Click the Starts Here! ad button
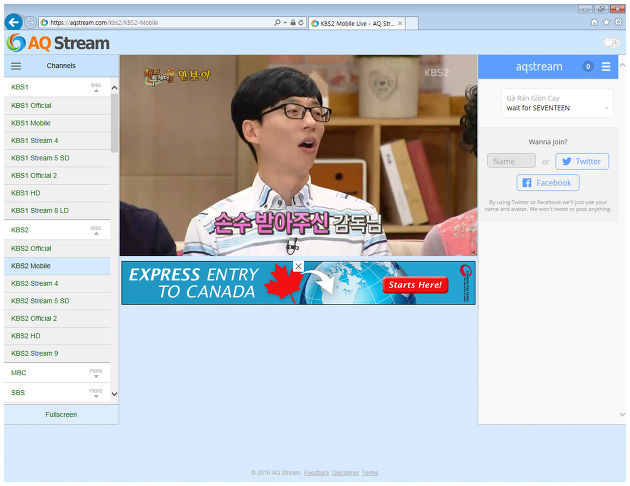 point(415,285)
